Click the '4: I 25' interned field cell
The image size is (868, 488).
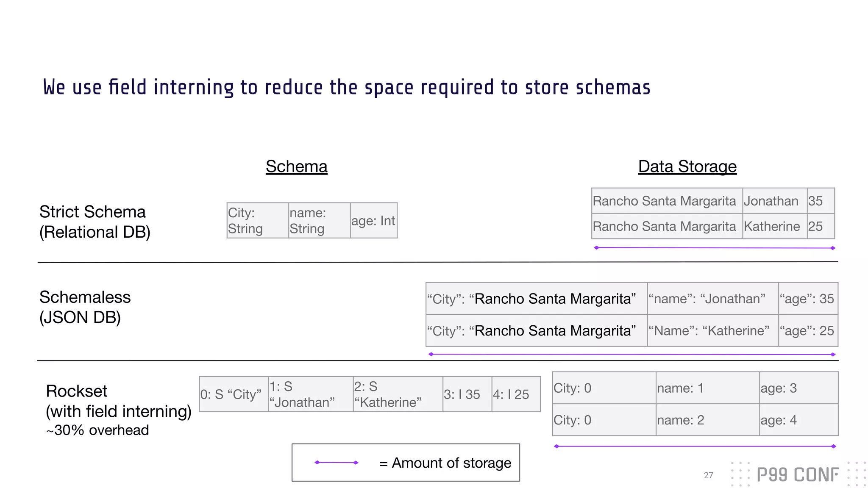click(516, 394)
